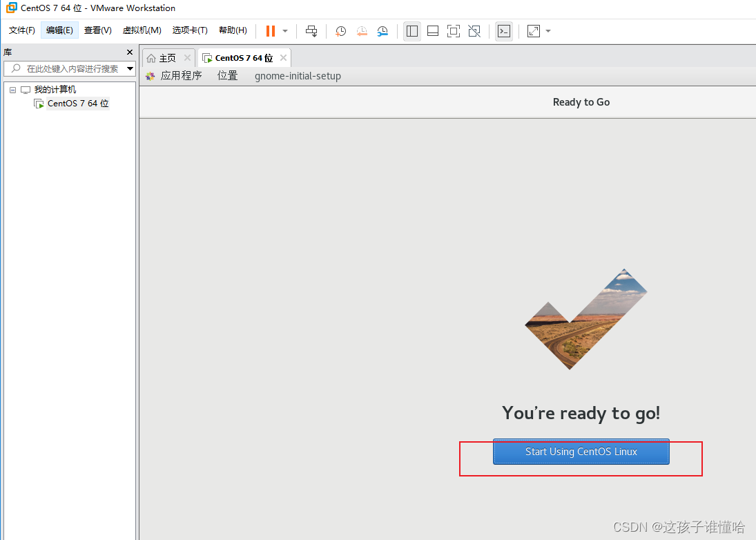Click Start Using CentOS Linux button
Image resolution: width=756 pixels, height=540 pixels.
pos(581,452)
